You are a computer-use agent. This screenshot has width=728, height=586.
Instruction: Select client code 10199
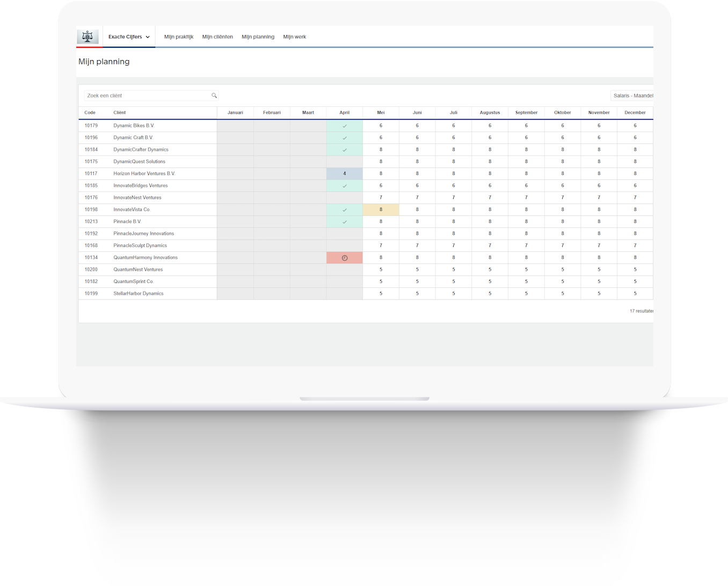[x=91, y=293]
